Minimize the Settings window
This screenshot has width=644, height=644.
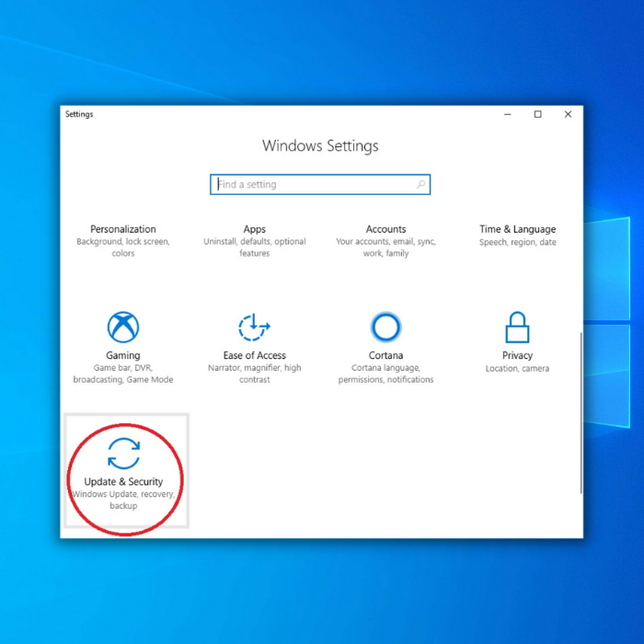click(507, 115)
